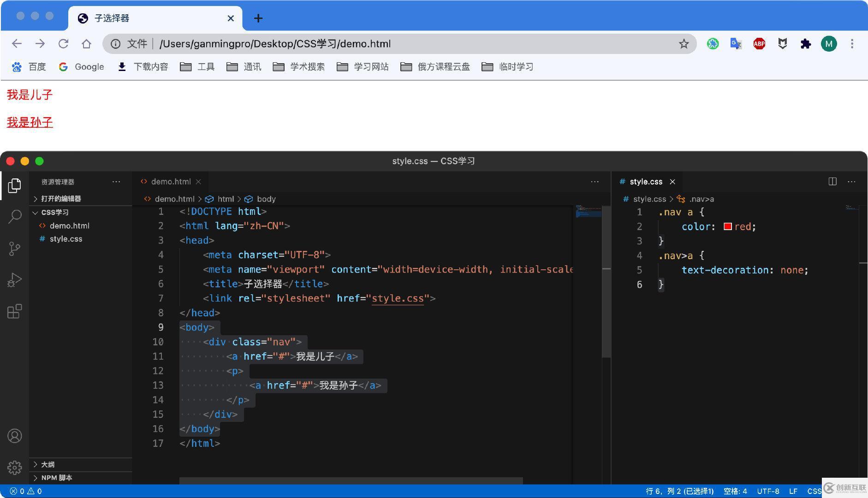Image resolution: width=868 pixels, height=498 pixels.
Task: Close the demo.html editor tab
Action: click(198, 182)
